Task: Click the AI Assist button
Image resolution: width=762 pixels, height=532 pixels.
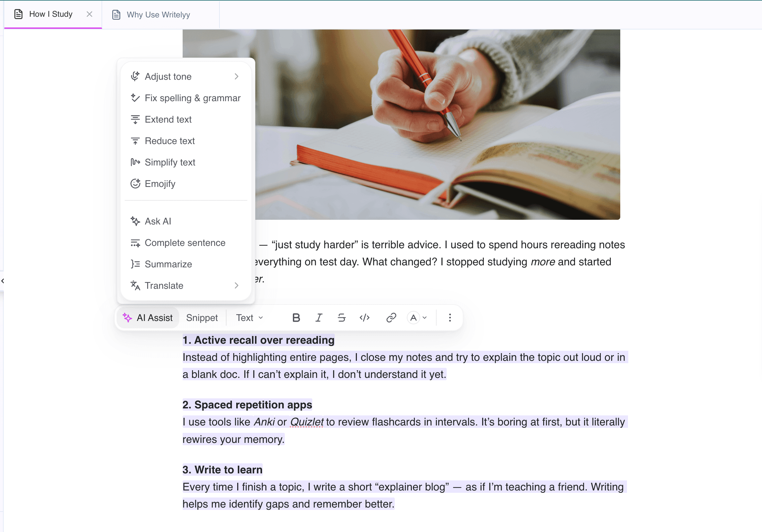Action: pos(148,318)
